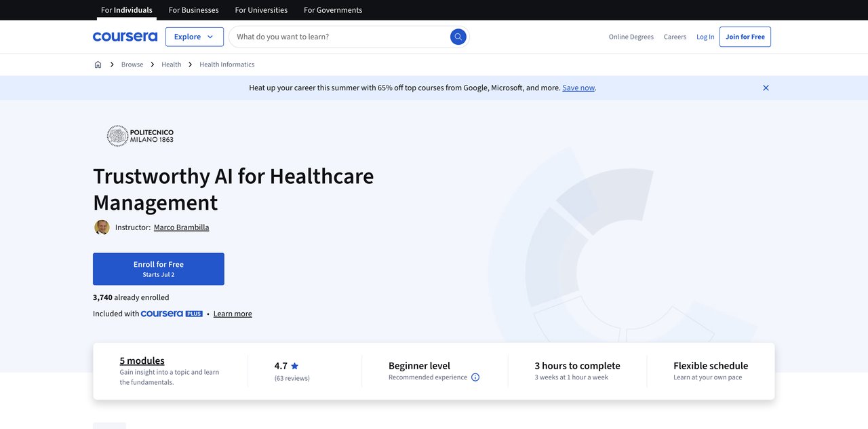Click the home icon in breadcrumbs
Image resolution: width=868 pixels, height=429 pixels.
(x=98, y=64)
